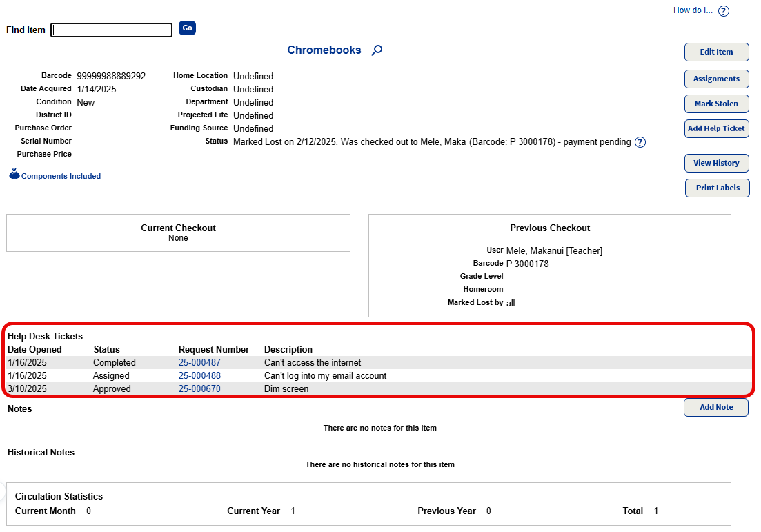Click the Date Acquired value 1/14/2025
The height and width of the screenshot is (532, 761).
pos(97,89)
